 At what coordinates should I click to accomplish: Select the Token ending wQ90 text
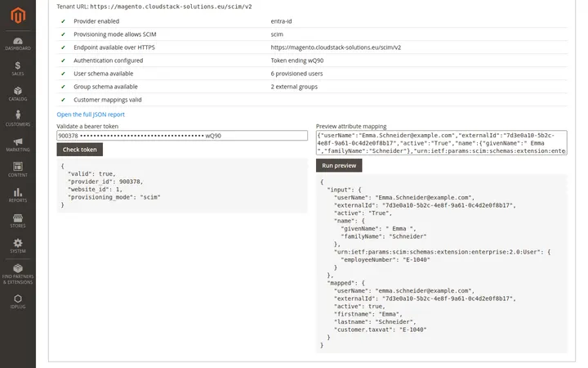click(297, 61)
